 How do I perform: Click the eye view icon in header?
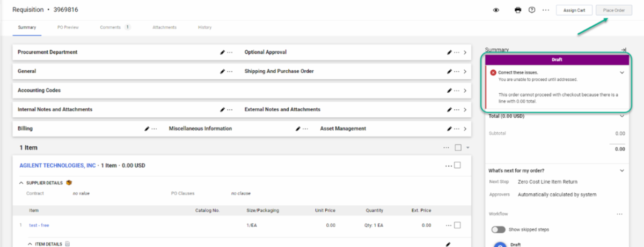[496, 10]
